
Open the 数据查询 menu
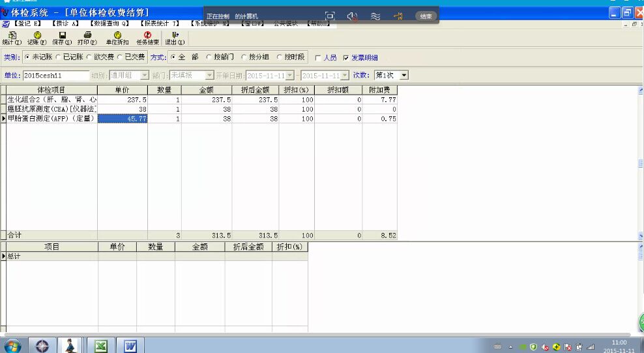click(x=110, y=24)
